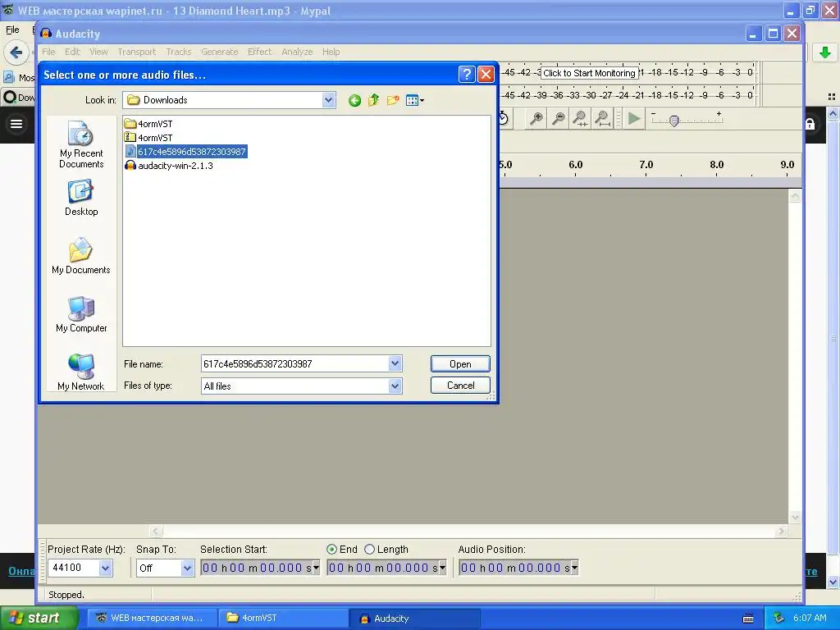Image resolution: width=840 pixels, height=630 pixels.
Task: Open Mypal browser File menu
Action: (12, 30)
